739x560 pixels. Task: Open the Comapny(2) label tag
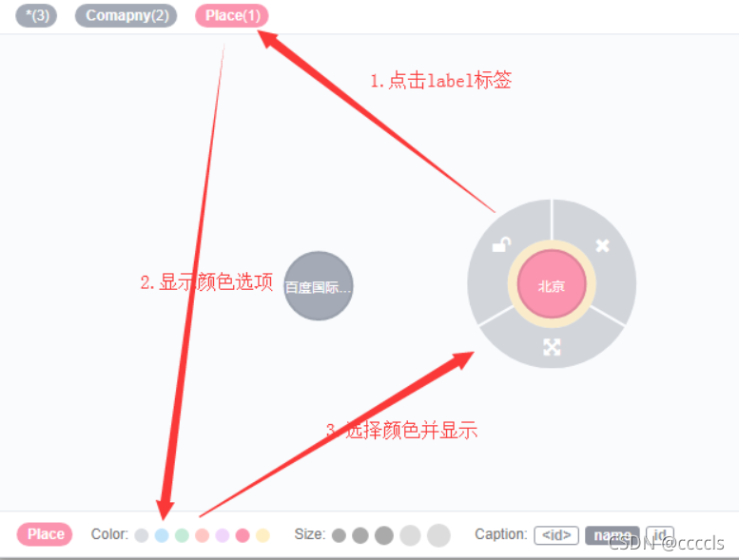pyautogui.click(x=126, y=15)
